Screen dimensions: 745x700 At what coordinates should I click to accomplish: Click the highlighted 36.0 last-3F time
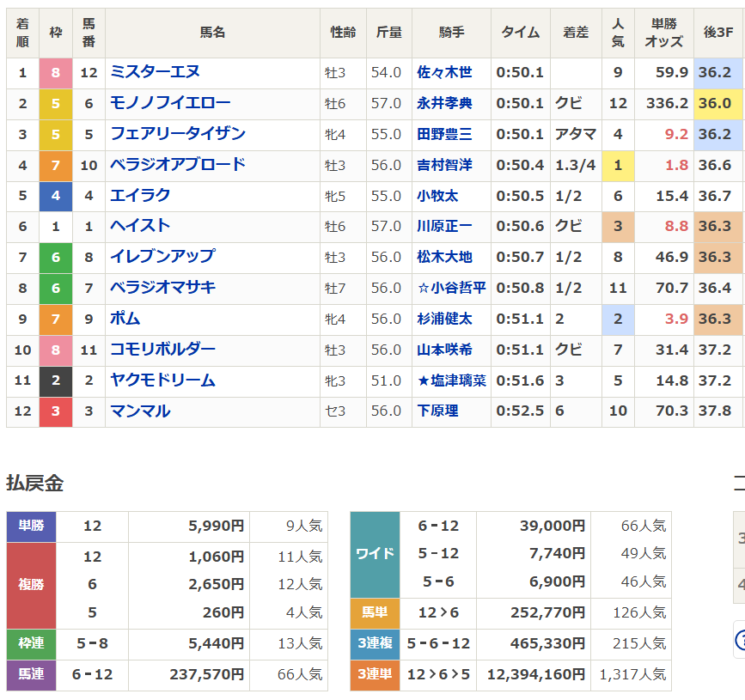point(718,103)
